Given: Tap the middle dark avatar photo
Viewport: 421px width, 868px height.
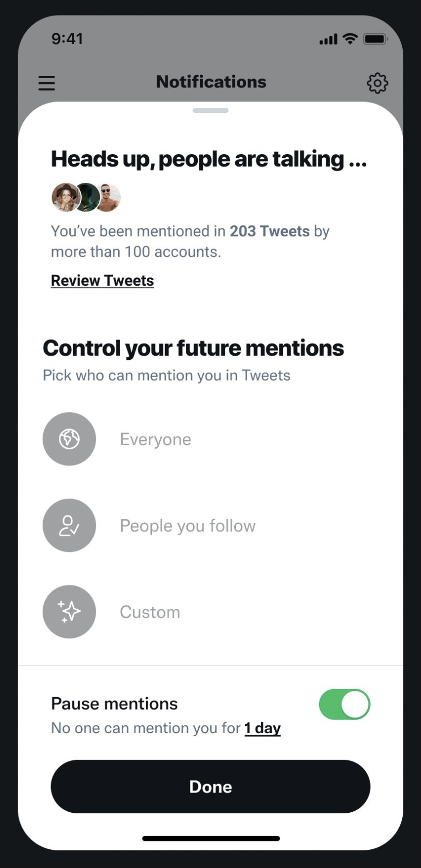Looking at the screenshot, I should point(87,197).
